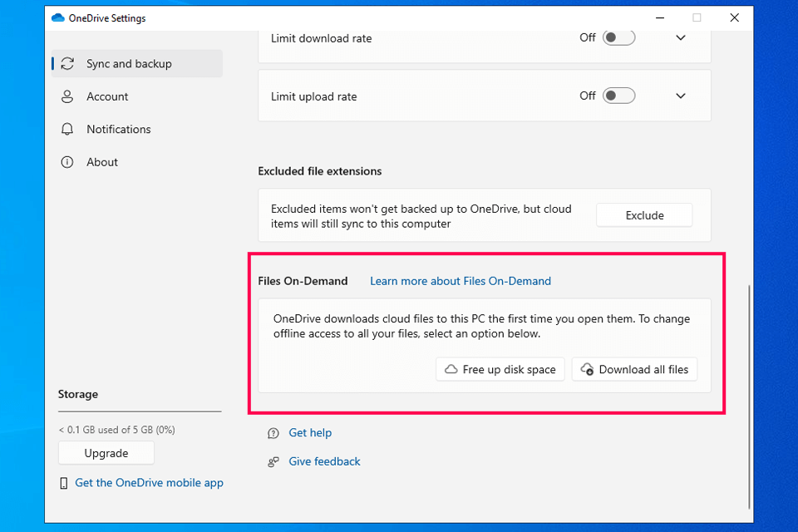Open Learn more about Files On-Demand link

460,281
